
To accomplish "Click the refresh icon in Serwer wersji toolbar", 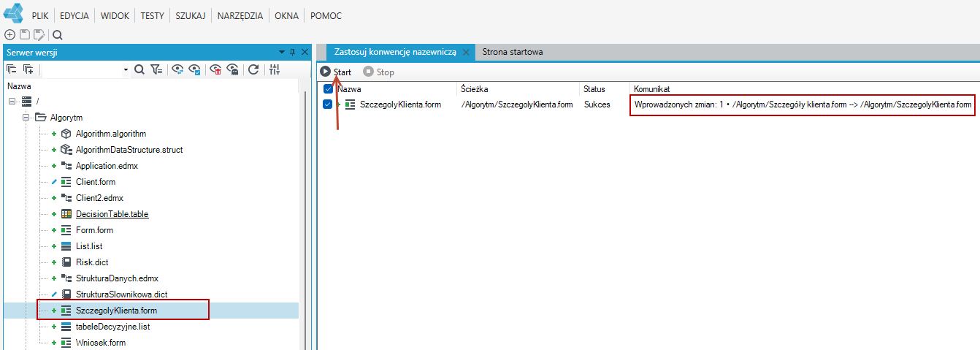I will point(253,69).
